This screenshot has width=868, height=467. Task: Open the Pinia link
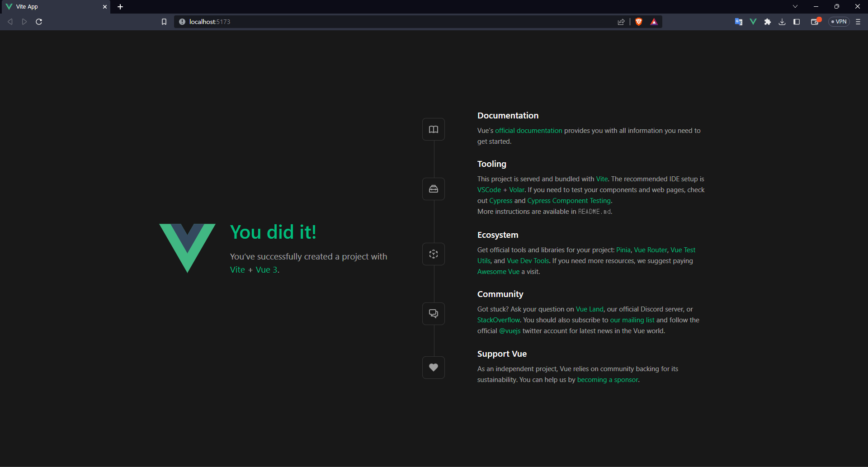coord(623,250)
